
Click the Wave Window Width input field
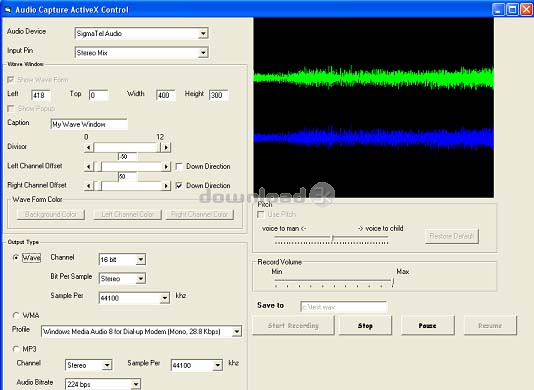166,95
